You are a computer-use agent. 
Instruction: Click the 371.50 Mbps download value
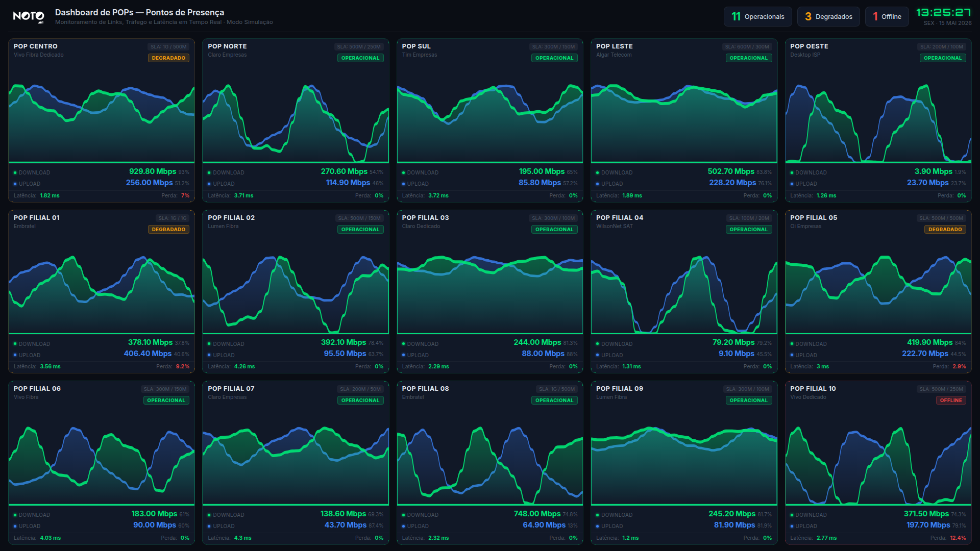[x=926, y=514]
